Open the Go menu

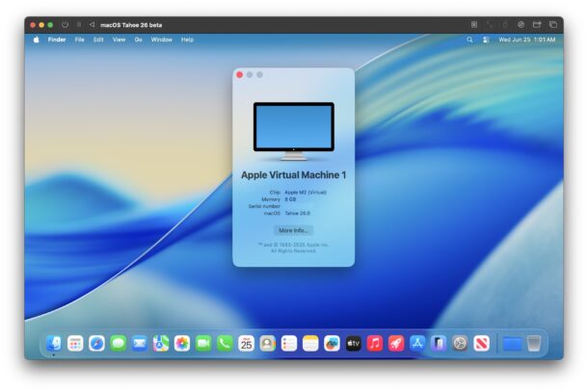tap(138, 39)
